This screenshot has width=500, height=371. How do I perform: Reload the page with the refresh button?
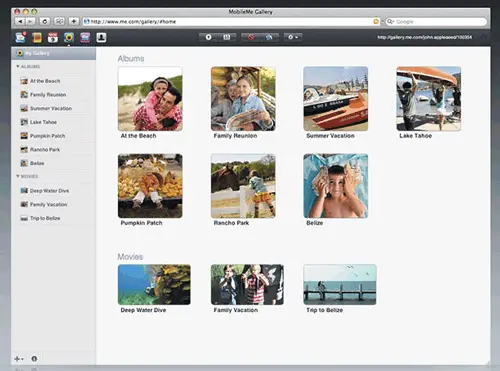[x=45, y=22]
